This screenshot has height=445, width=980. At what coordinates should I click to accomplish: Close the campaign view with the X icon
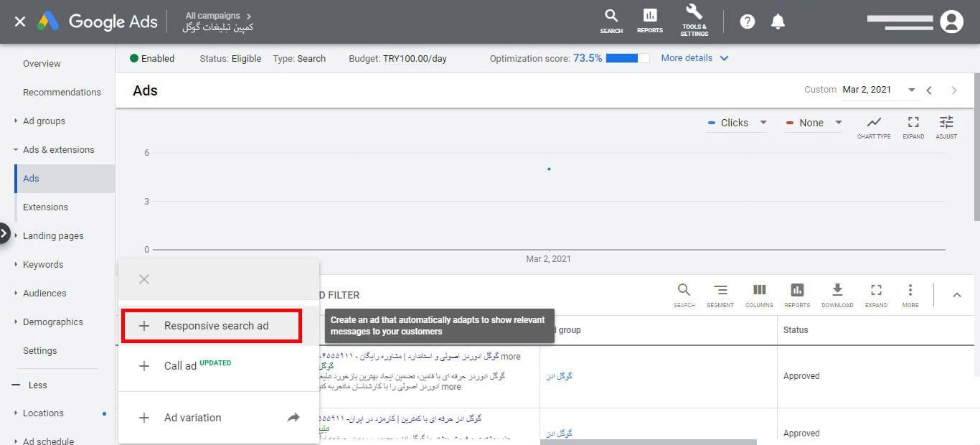coord(20,22)
